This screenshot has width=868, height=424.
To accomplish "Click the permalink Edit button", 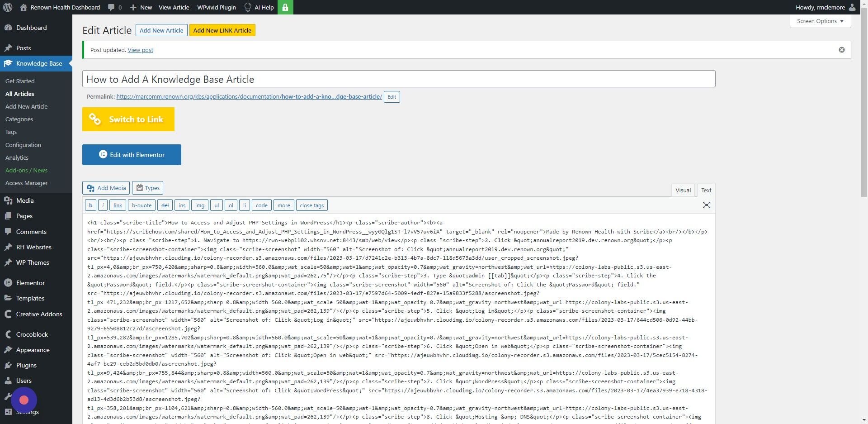I will point(392,97).
